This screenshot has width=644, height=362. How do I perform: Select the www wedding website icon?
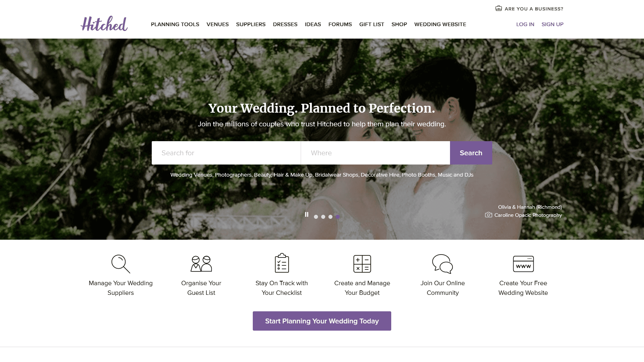pos(523,264)
